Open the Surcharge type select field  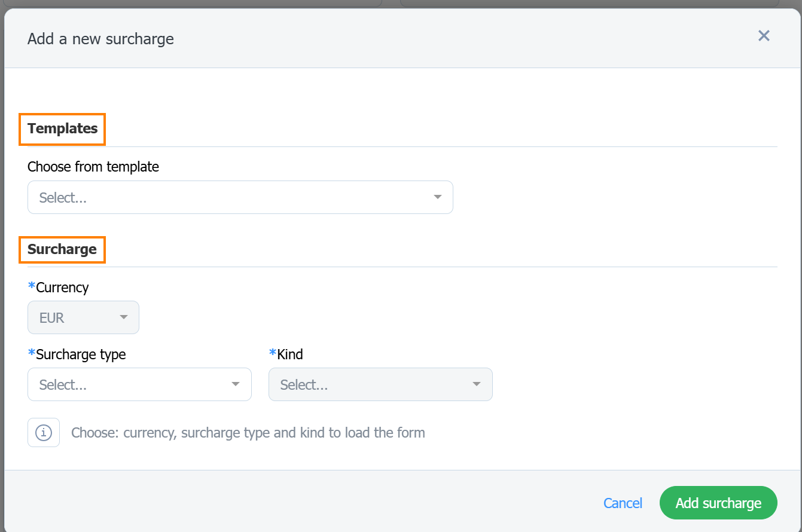click(139, 384)
